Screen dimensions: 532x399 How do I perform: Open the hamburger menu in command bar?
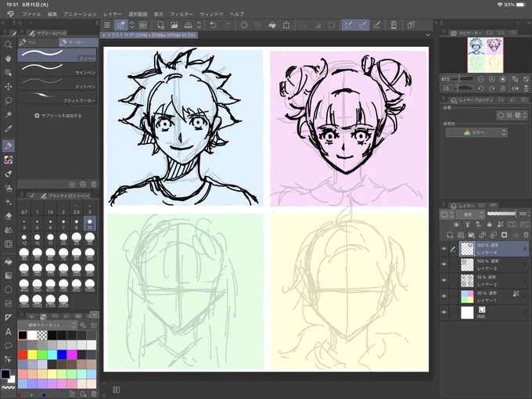tap(107, 25)
